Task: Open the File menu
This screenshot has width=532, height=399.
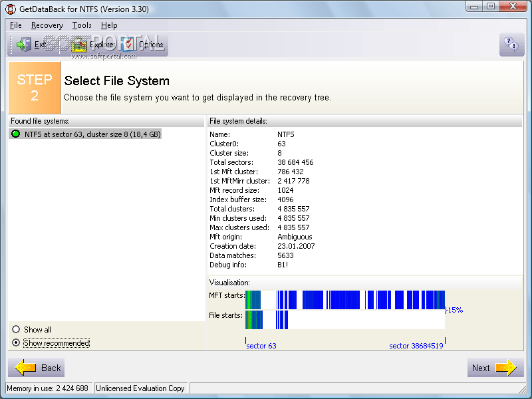Action: click(x=15, y=25)
